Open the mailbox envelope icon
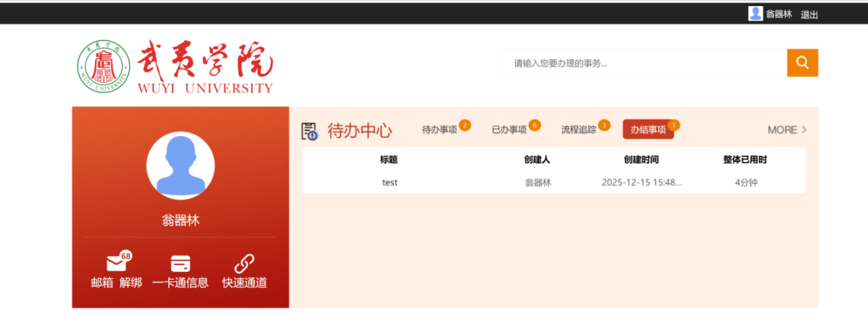 (116, 263)
